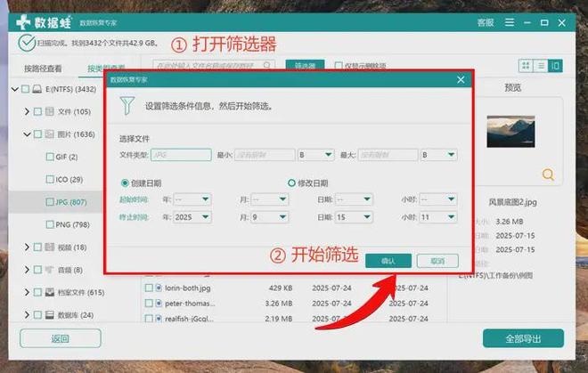Click the scan complete checkmark icon
Image resolution: width=588 pixels, height=373 pixels.
27,43
